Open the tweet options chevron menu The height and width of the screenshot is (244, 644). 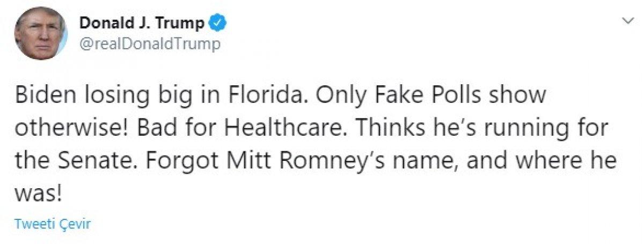tap(627, 21)
